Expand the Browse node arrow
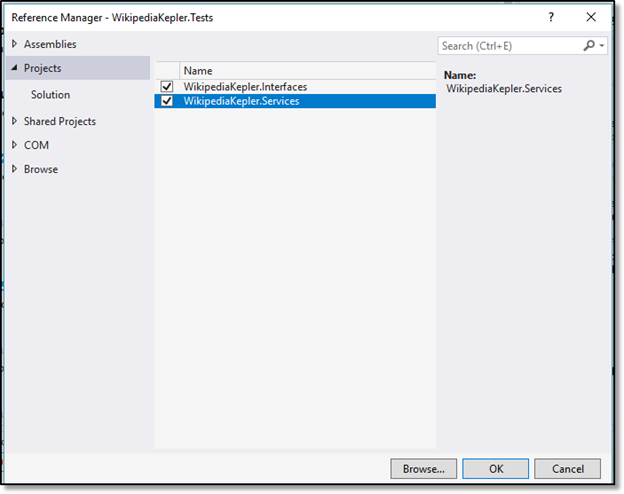 14,169
